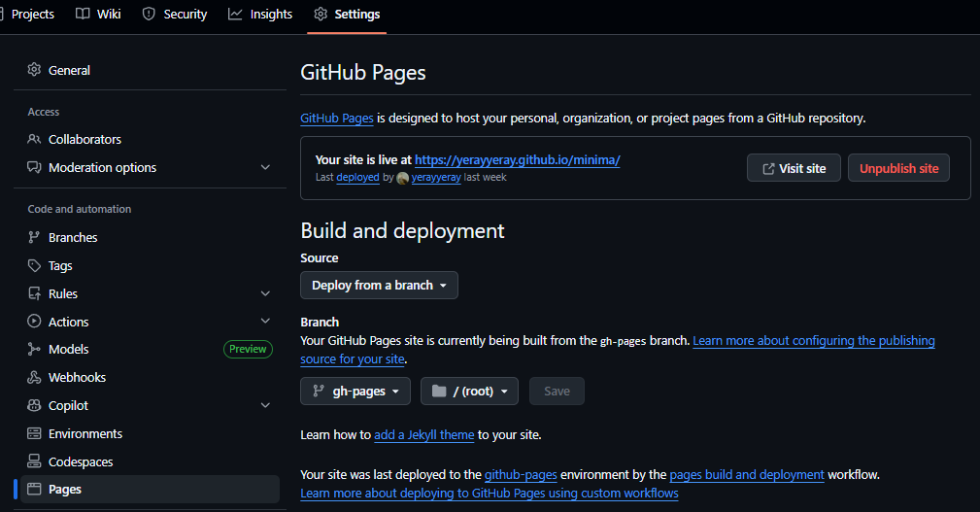Viewport: 980px width, 512px height.
Task: Click the Collaborators people icon
Action: pos(34,139)
